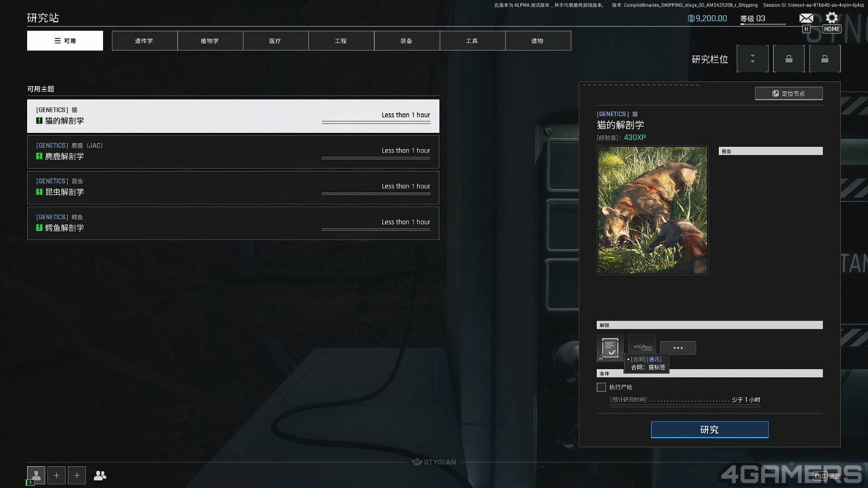Expand the research slot chevron box

coord(752,59)
